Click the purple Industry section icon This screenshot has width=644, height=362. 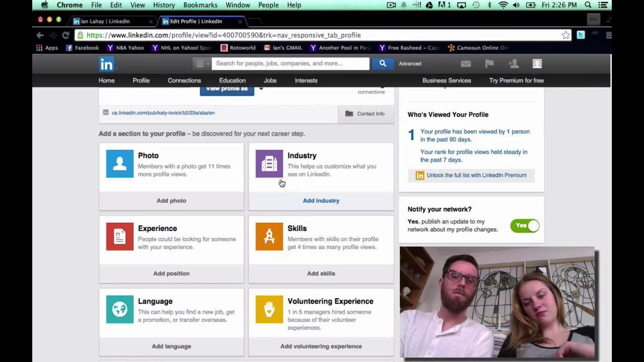(x=269, y=163)
